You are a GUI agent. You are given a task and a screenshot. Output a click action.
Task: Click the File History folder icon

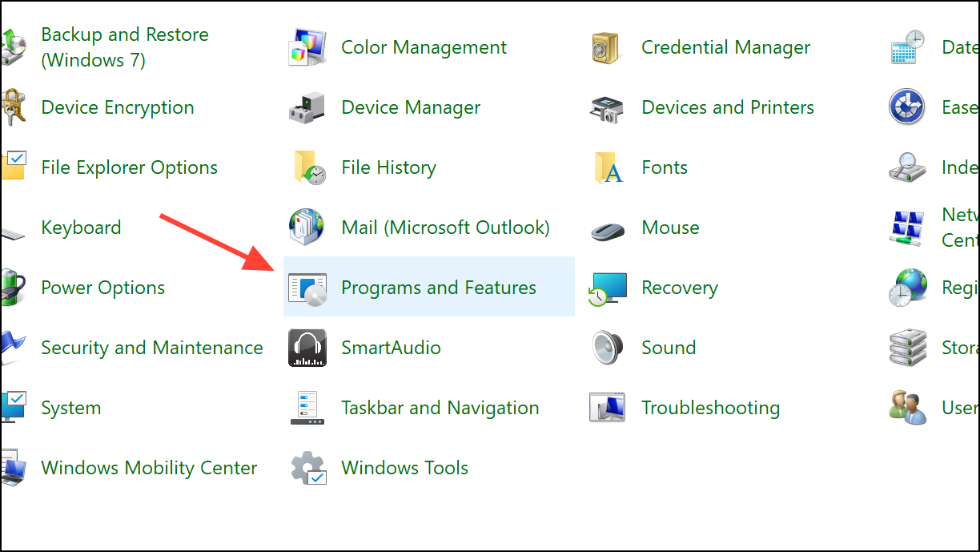pyautogui.click(x=310, y=167)
